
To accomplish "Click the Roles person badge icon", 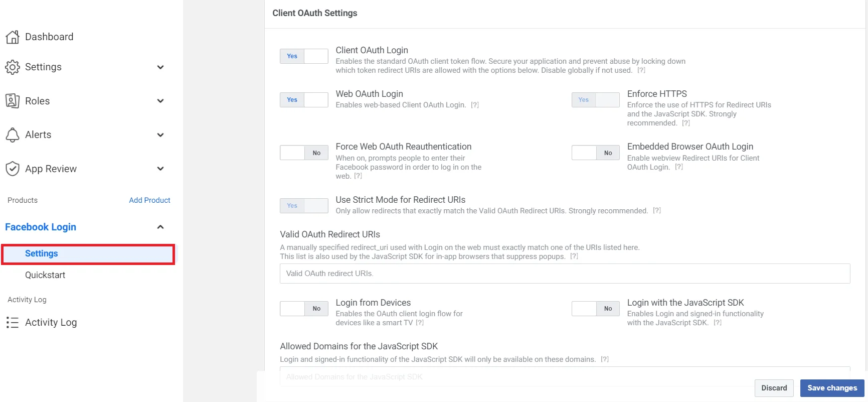I will point(13,101).
